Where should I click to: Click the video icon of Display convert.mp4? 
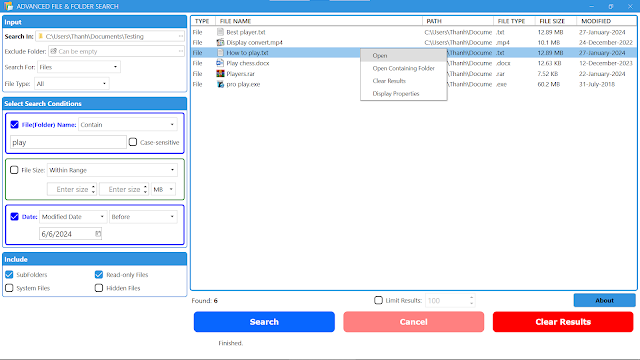click(x=220, y=42)
